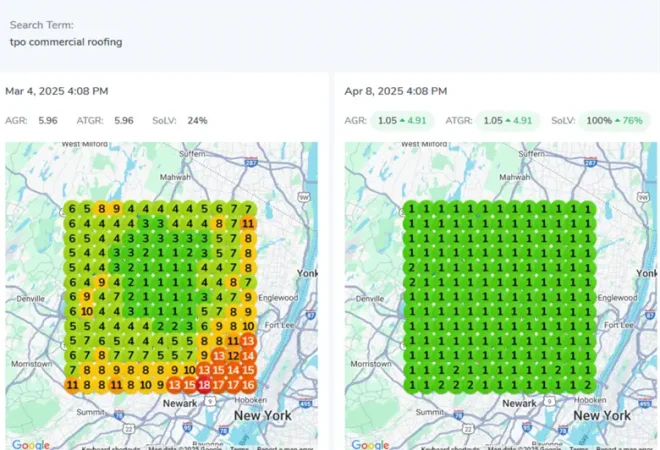Select the rank 16 marker at left grid's bottom-right corner
The image size is (660, 450).
pos(248,385)
